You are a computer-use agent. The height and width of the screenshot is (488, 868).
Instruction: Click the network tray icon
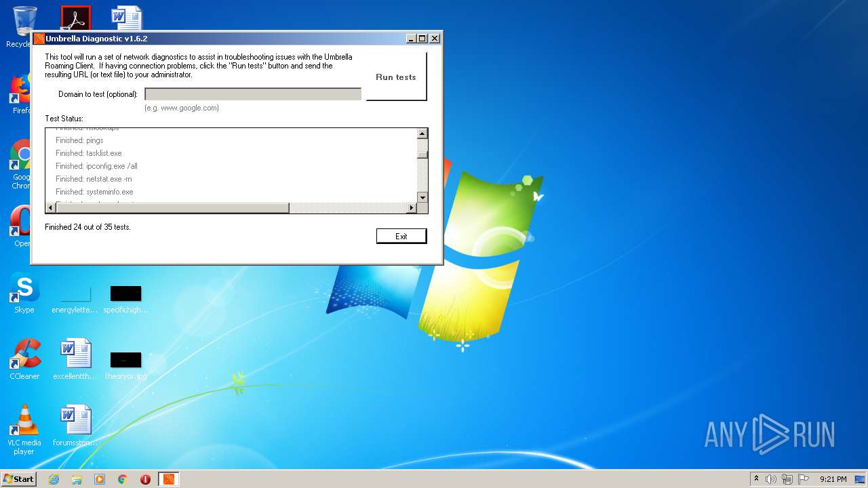(787, 479)
